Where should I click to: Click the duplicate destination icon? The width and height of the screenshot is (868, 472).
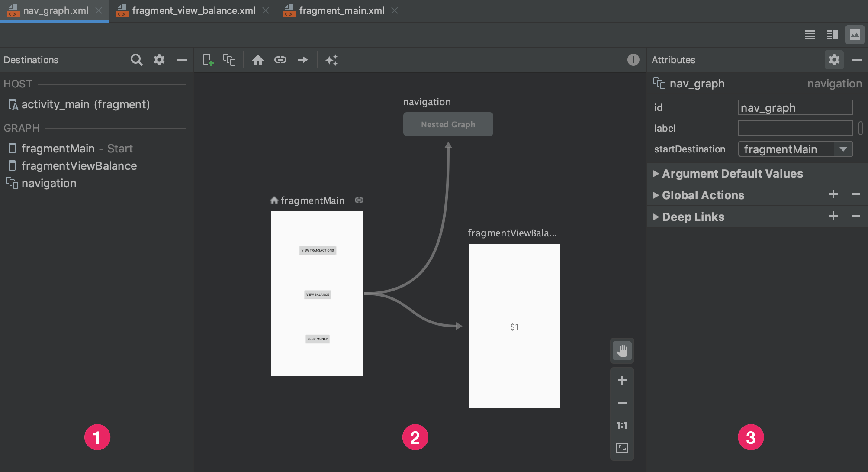pos(229,59)
